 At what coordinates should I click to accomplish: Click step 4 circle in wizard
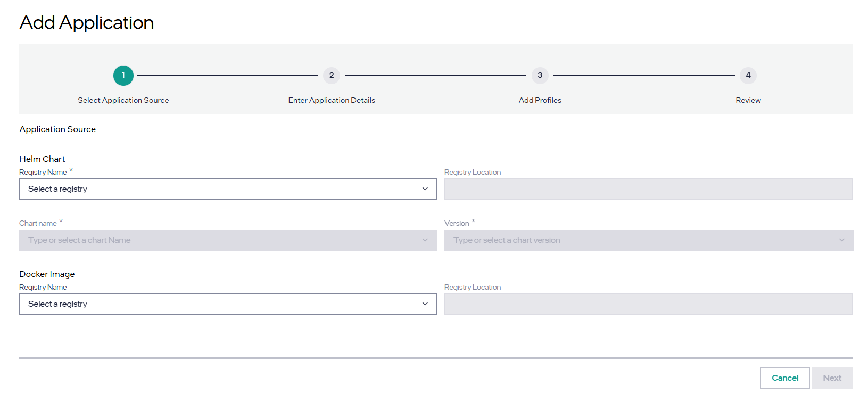748,76
